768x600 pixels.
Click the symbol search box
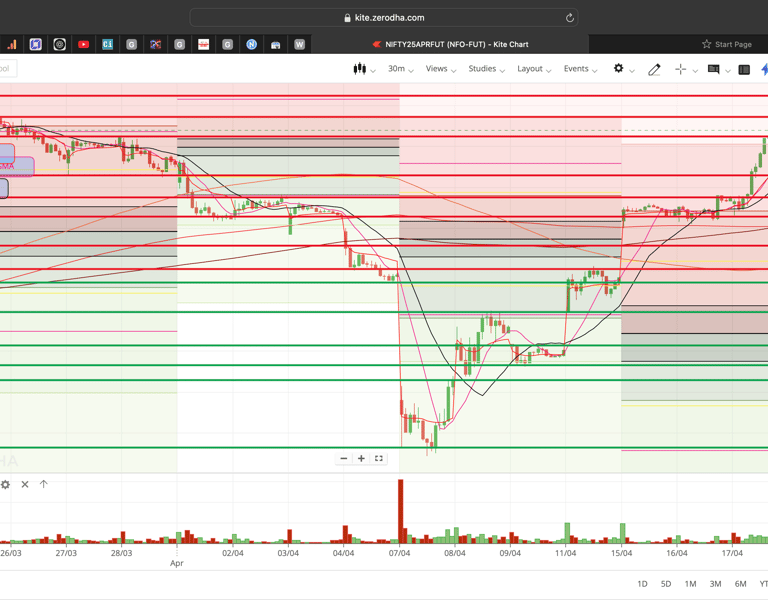pyautogui.click(x=7, y=69)
